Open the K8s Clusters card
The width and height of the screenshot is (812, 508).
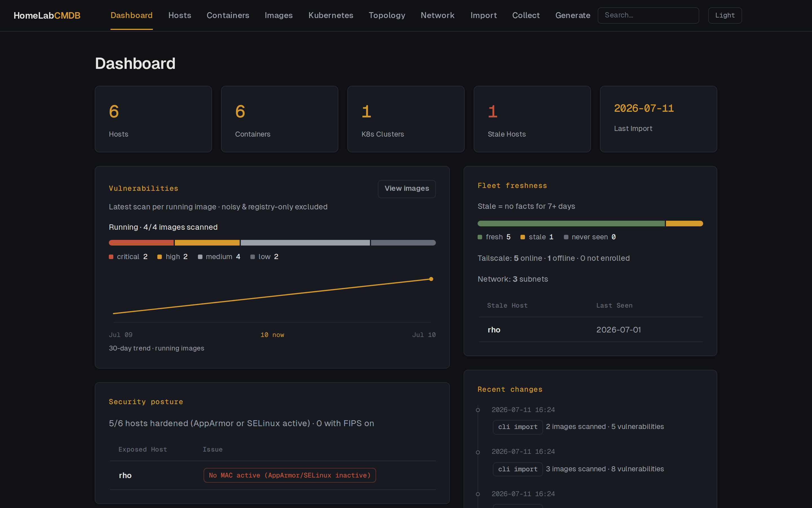[x=406, y=119]
